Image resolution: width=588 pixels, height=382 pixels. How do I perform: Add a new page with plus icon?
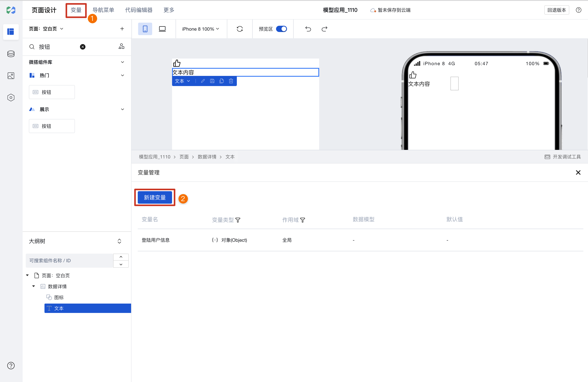tap(122, 29)
